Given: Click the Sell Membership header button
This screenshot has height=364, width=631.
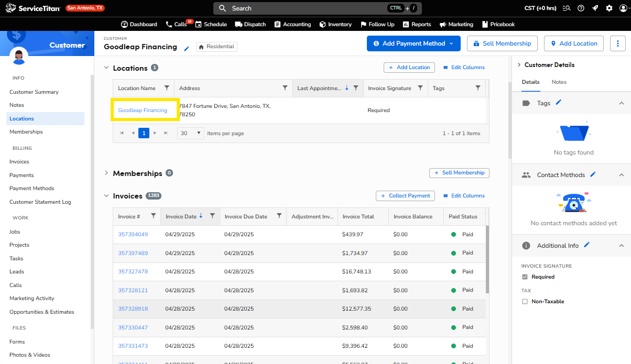Looking at the screenshot, I should pos(502,43).
